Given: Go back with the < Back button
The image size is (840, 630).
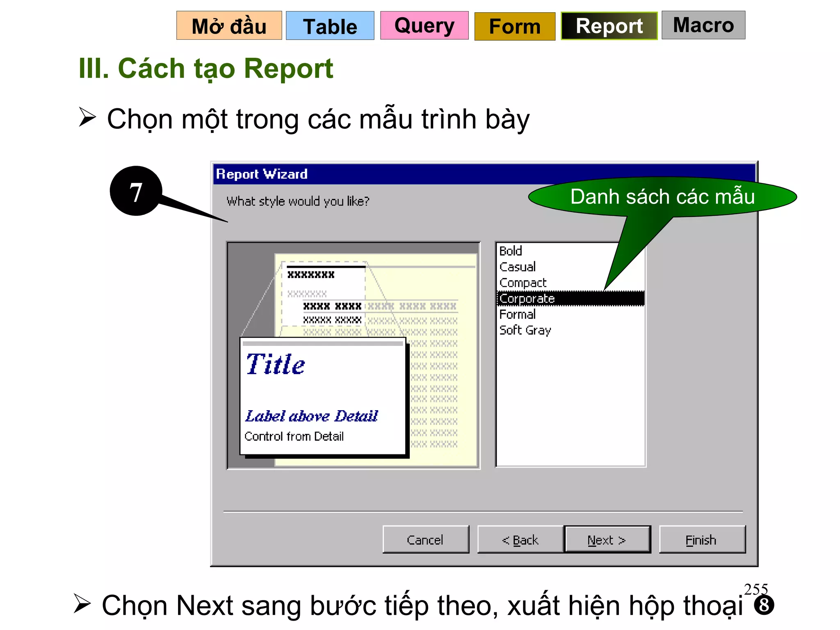Looking at the screenshot, I should click(x=520, y=540).
